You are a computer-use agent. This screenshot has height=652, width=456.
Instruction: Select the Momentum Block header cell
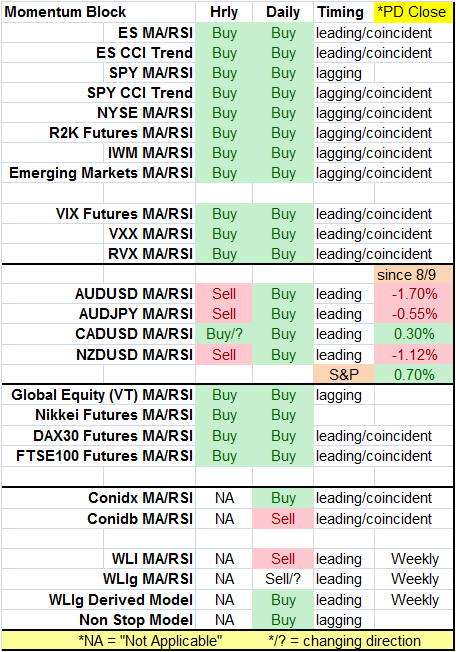(98, 12)
